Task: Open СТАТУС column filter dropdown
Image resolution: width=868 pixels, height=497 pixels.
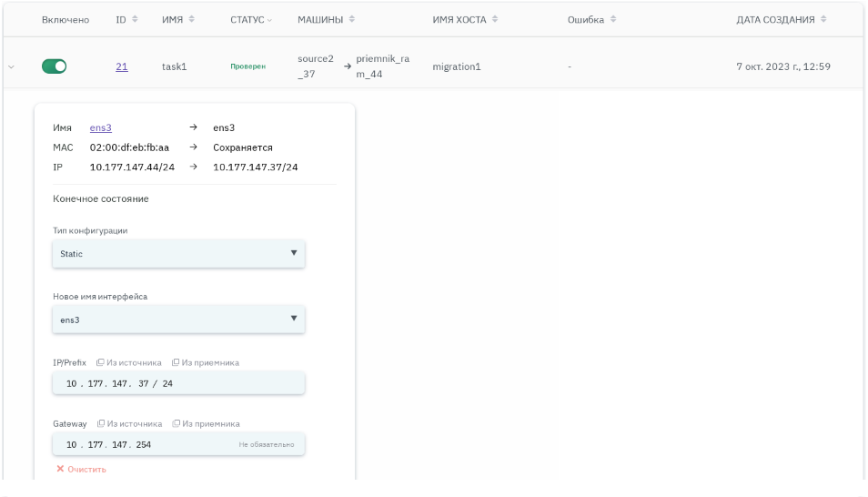Action: coord(269,20)
